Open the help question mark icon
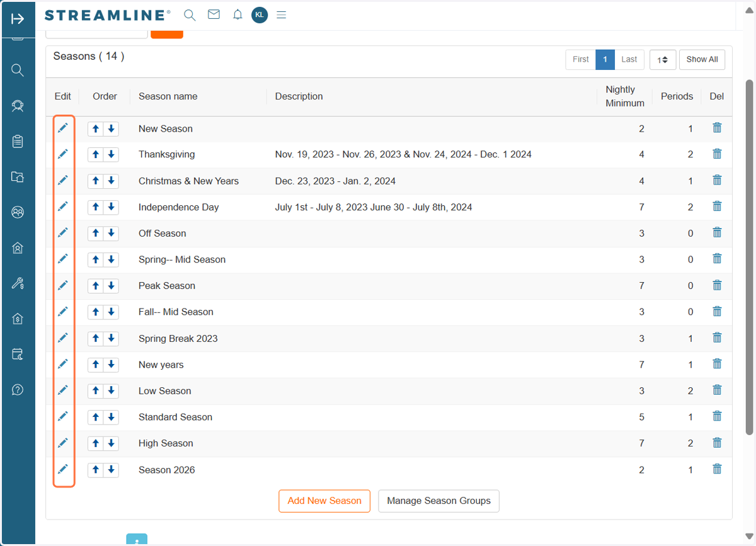Screen dimensions: 756x546 pos(18,390)
